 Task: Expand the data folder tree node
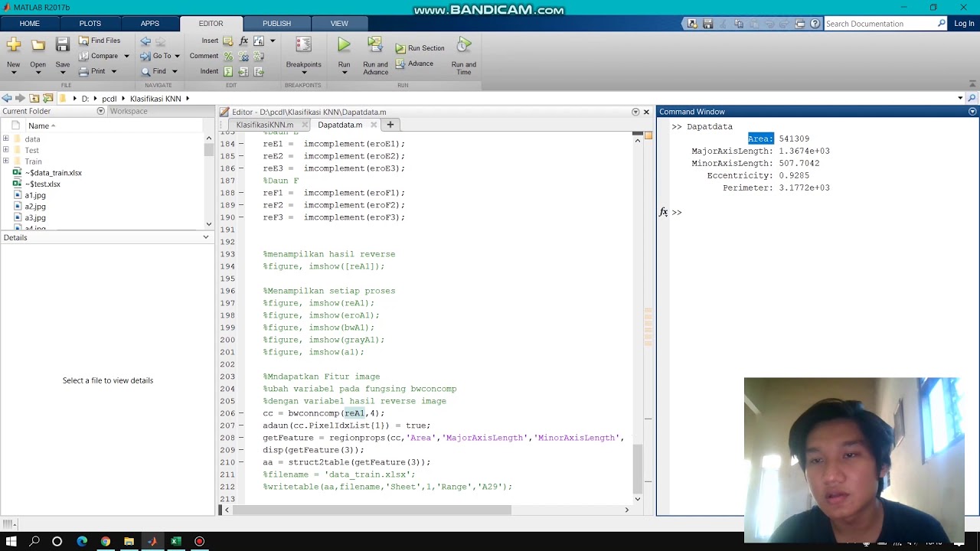pyautogui.click(x=6, y=139)
